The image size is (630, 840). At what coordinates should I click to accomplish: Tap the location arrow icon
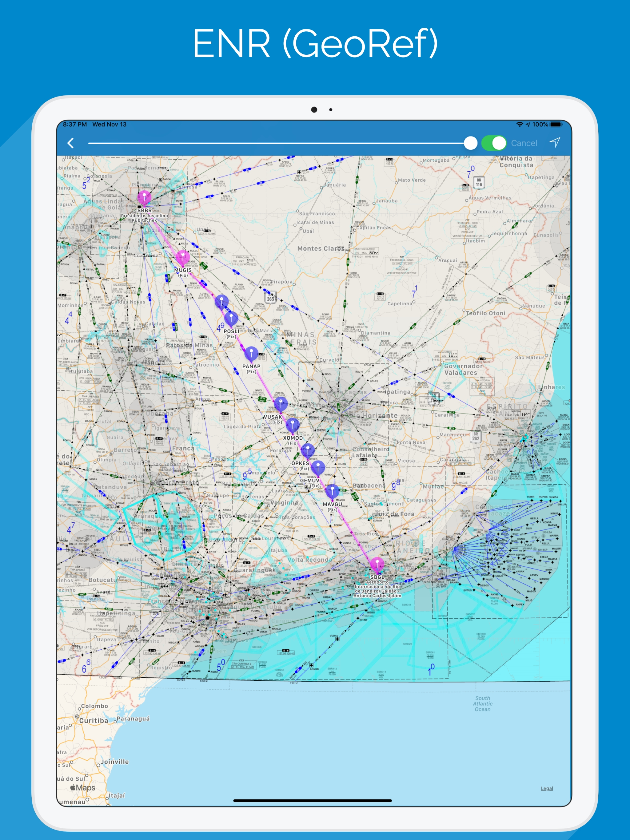point(555,142)
